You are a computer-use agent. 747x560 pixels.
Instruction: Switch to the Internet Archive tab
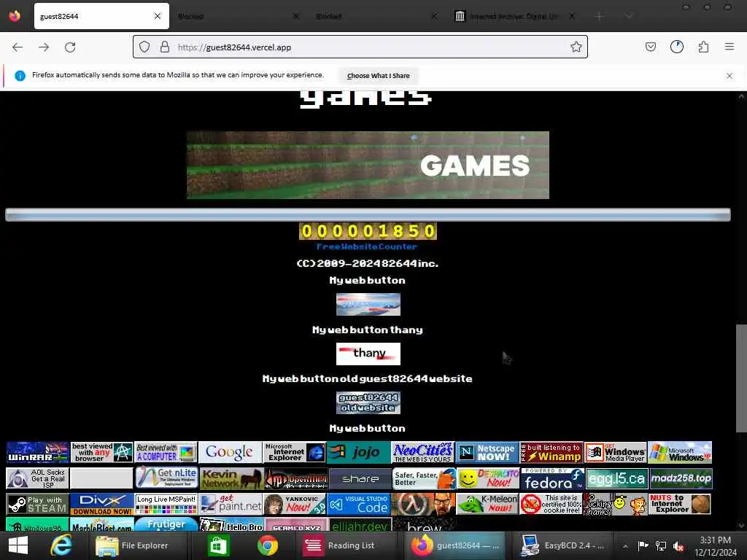[514, 16]
